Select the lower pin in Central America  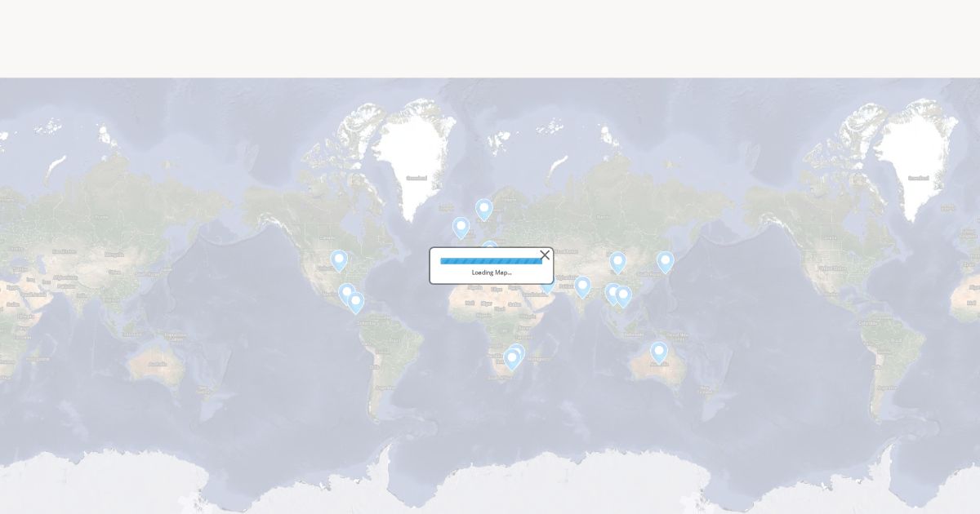point(355,304)
